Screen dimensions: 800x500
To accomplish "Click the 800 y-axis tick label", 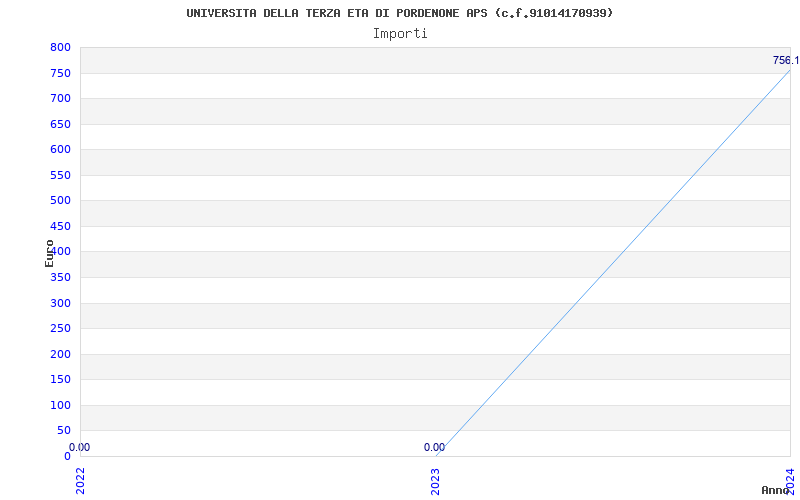I will (x=60, y=47).
